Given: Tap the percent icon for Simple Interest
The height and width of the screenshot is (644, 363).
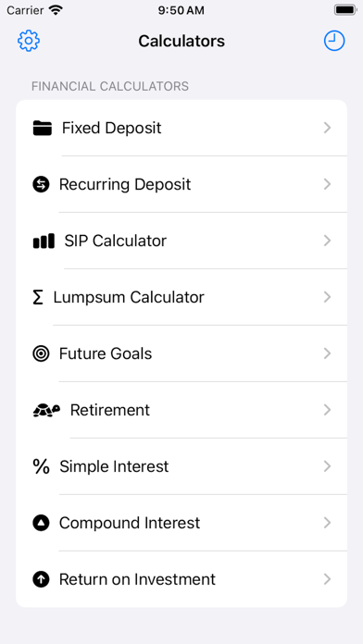Looking at the screenshot, I should click(x=41, y=466).
